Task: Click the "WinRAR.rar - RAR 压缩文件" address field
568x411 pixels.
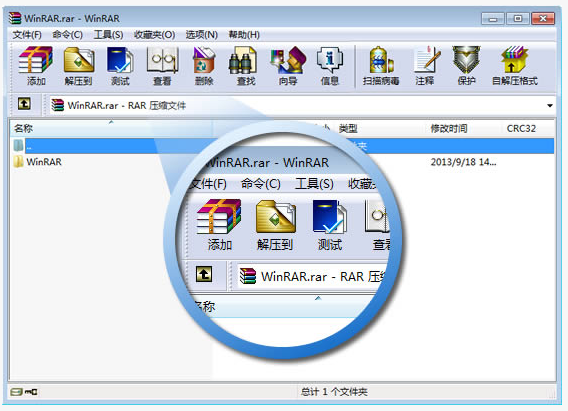Action: 302,105
